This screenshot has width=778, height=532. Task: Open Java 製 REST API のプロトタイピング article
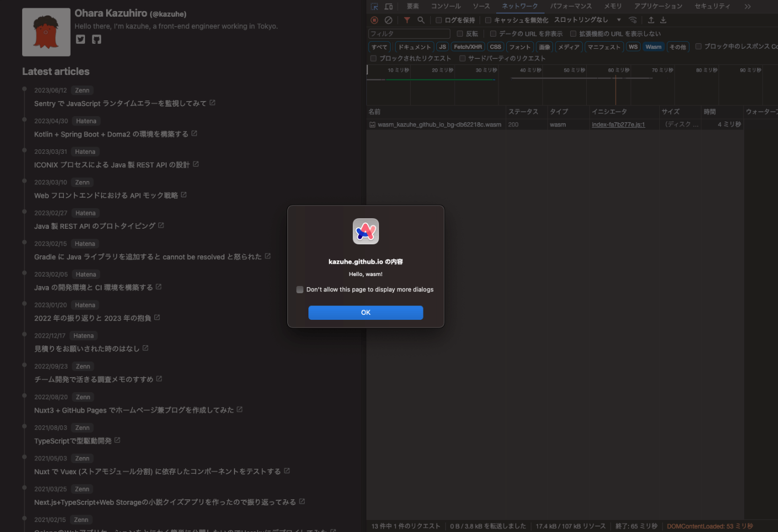pos(95,226)
